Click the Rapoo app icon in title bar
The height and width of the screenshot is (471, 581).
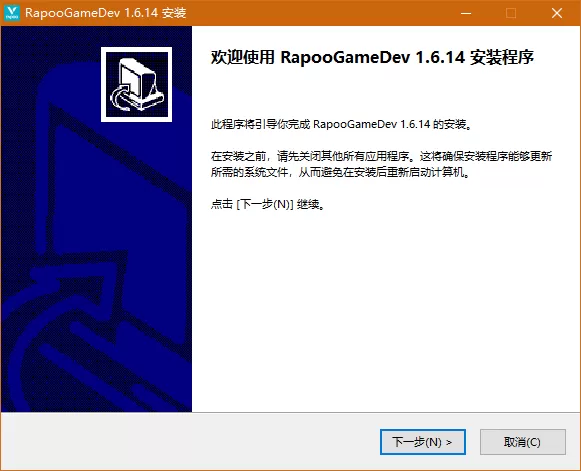12,13
